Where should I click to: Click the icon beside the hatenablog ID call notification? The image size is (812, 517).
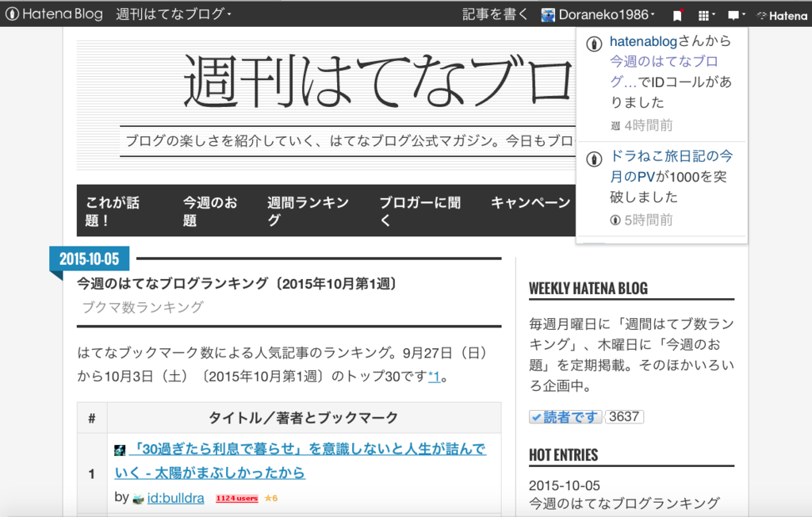click(x=594, y=44)
